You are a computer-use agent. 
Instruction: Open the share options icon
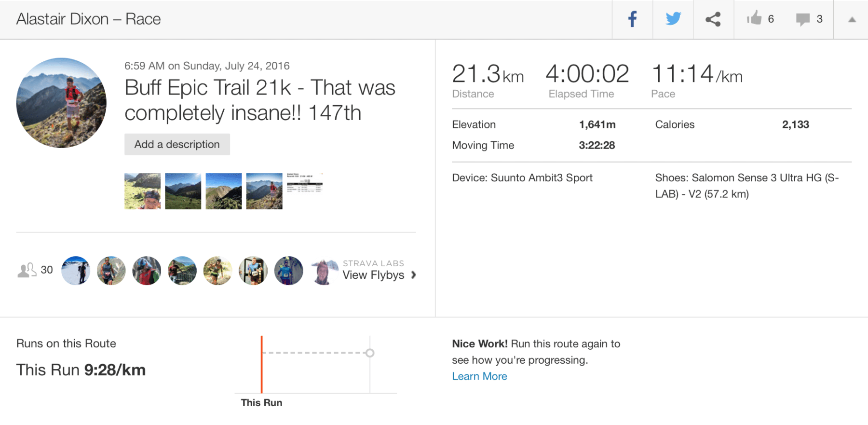pyautogui.click(x=713, y=19)
